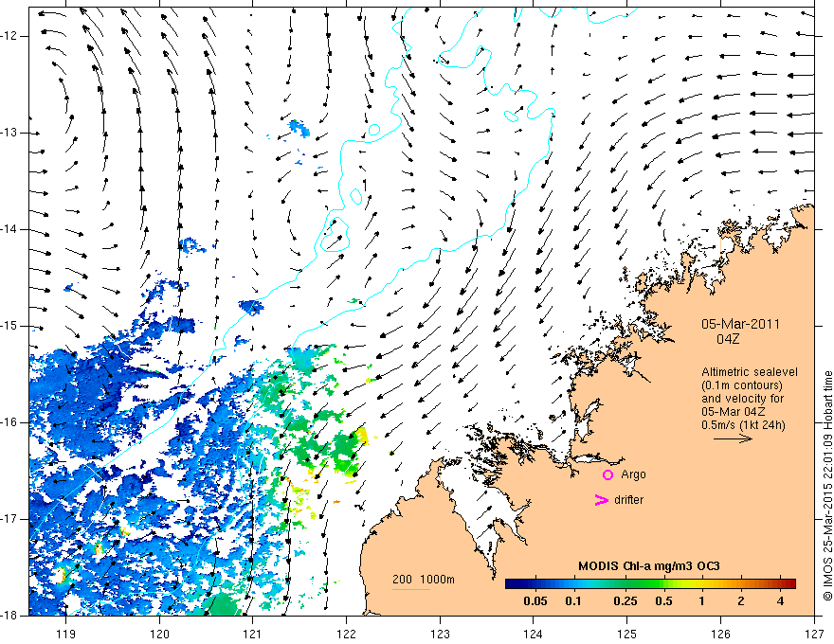Click the cyan 200 1000m contour legend line
834x644 pixels.
point(411,589)
